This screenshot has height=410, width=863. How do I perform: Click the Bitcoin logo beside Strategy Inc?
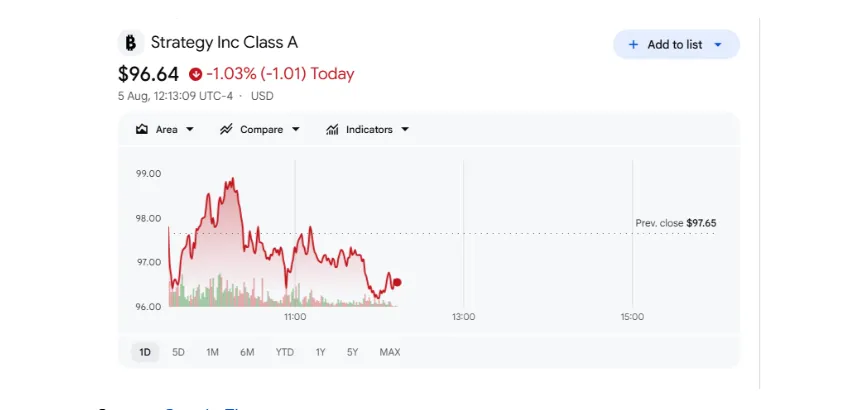[130, 43]
